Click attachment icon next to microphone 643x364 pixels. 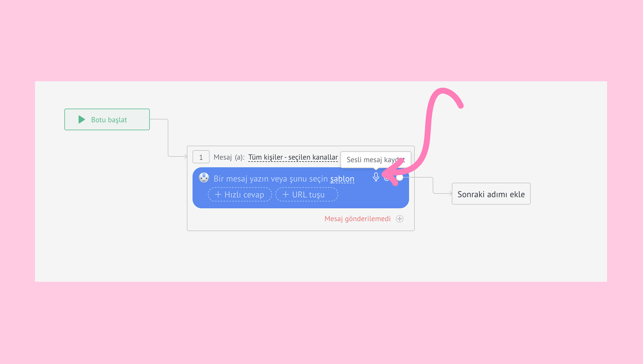(386, 178)
